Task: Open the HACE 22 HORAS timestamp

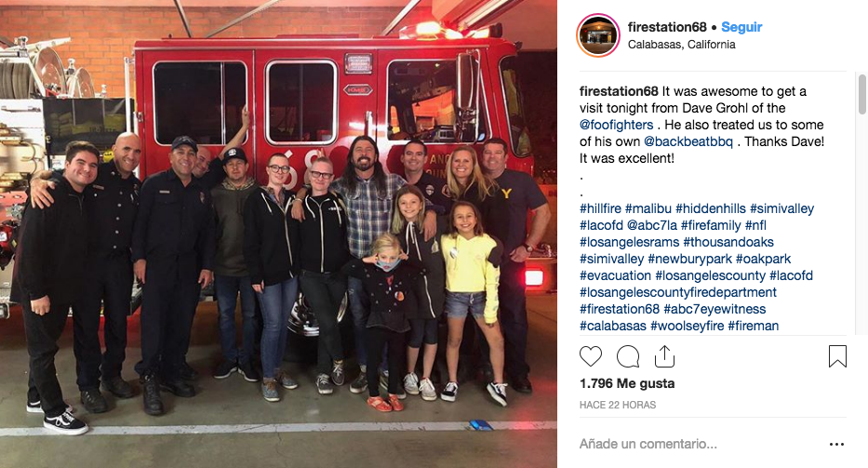Action: click(617, 405)
